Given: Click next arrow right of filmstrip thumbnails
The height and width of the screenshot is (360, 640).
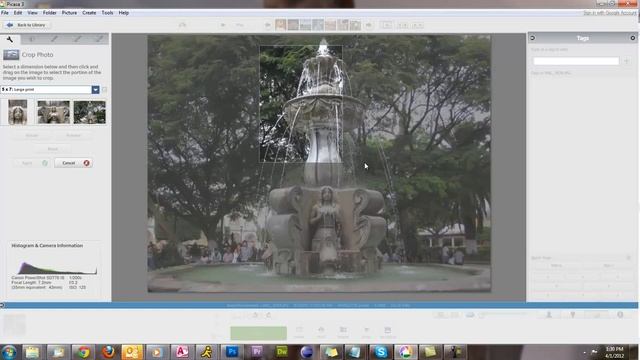Looking at the screenshot, I should click(369, 25).
